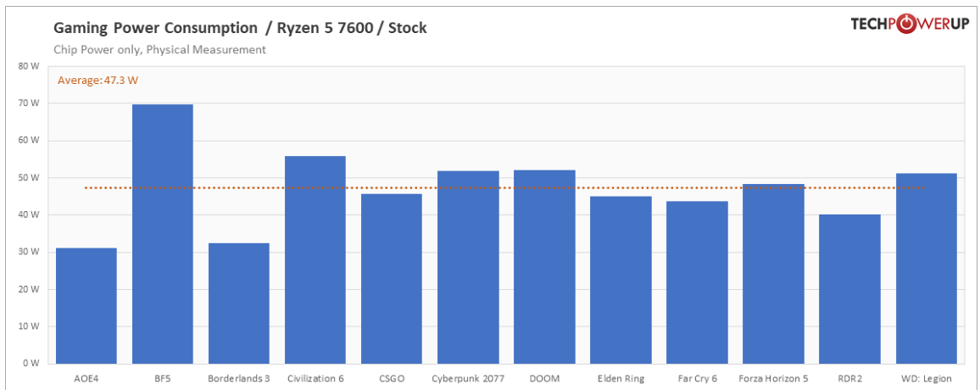Click the Elden Ring bar
This screenshot has width=980, height=390.
point(621,280)
